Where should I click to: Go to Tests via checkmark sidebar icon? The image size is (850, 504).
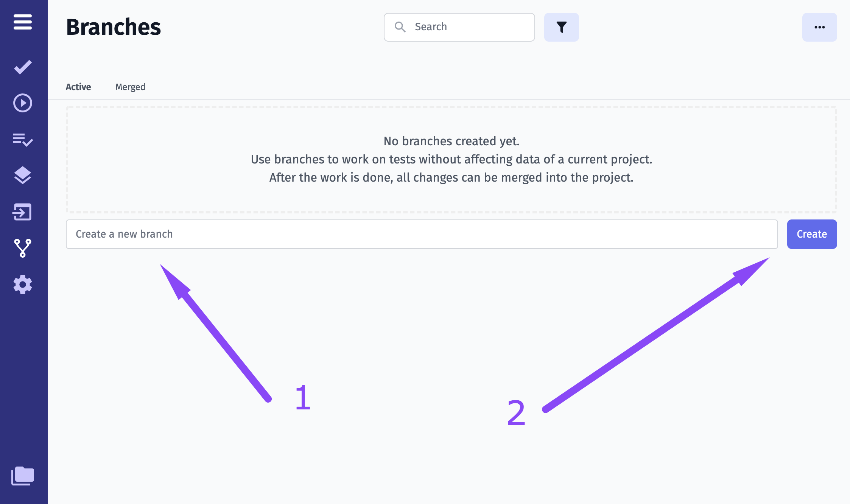[23, 67]
